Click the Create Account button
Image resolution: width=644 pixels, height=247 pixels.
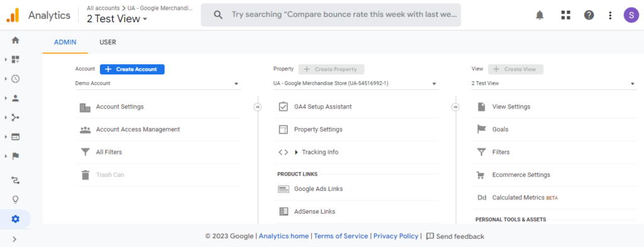coord(132,69)
